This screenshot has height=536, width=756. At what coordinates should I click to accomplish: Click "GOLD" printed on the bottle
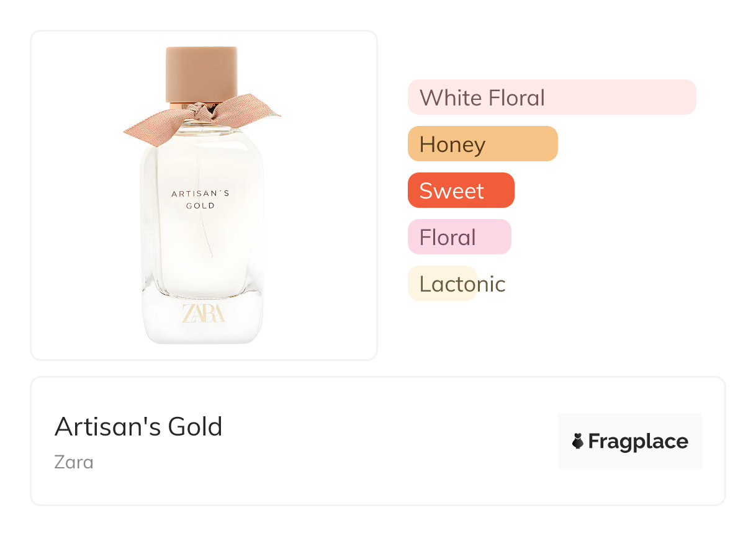200,205
